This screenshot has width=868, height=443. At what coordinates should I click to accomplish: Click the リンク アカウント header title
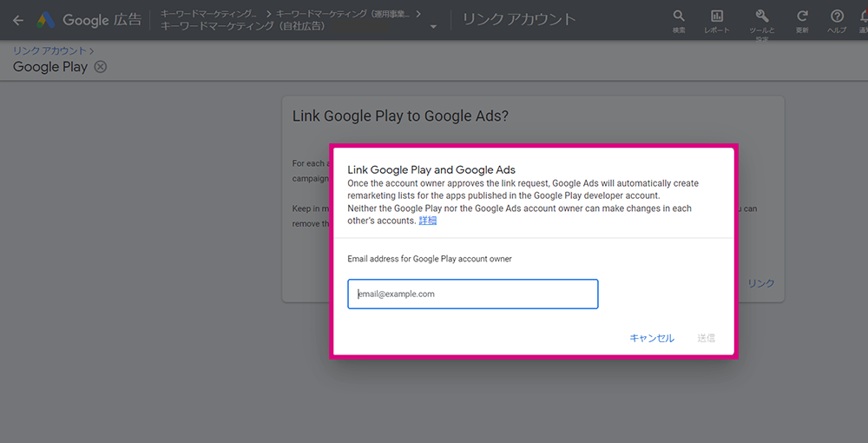519,20
